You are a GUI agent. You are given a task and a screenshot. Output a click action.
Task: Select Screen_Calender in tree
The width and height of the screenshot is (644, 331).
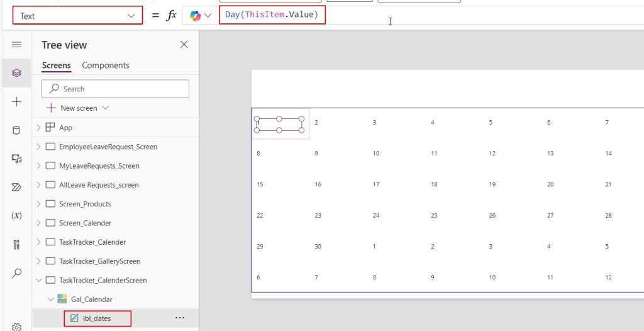(85, 223)
